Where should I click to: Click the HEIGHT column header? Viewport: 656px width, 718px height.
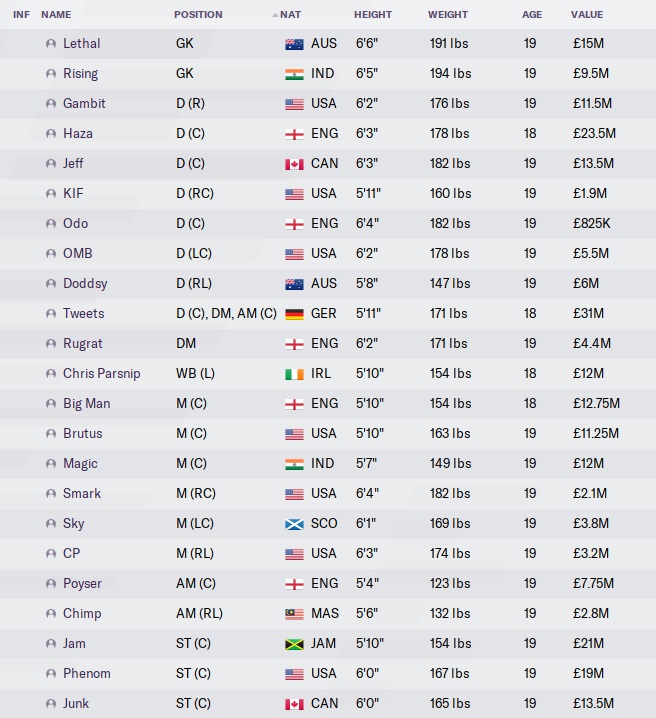pyautogui.click(x=373, y=15)
